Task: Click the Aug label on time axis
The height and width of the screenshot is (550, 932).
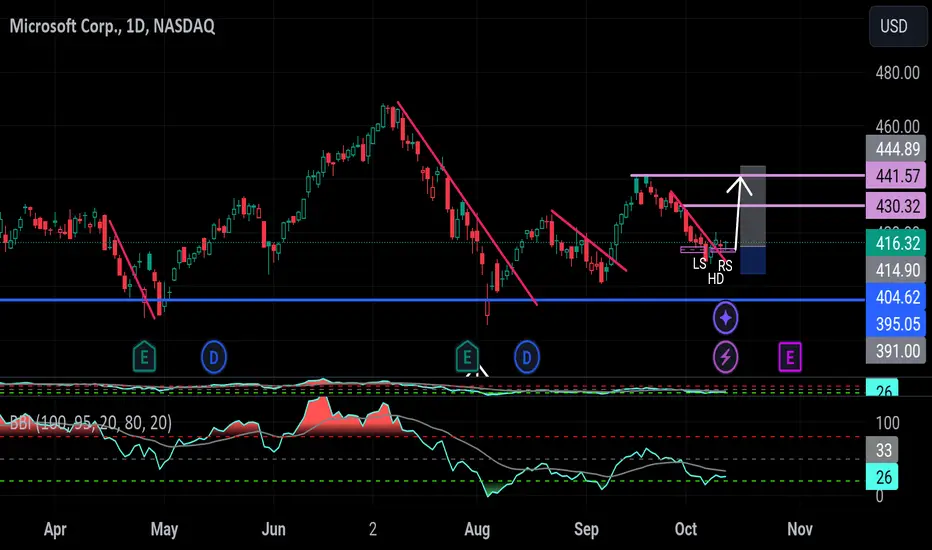Action: click(x=477, y=529)
